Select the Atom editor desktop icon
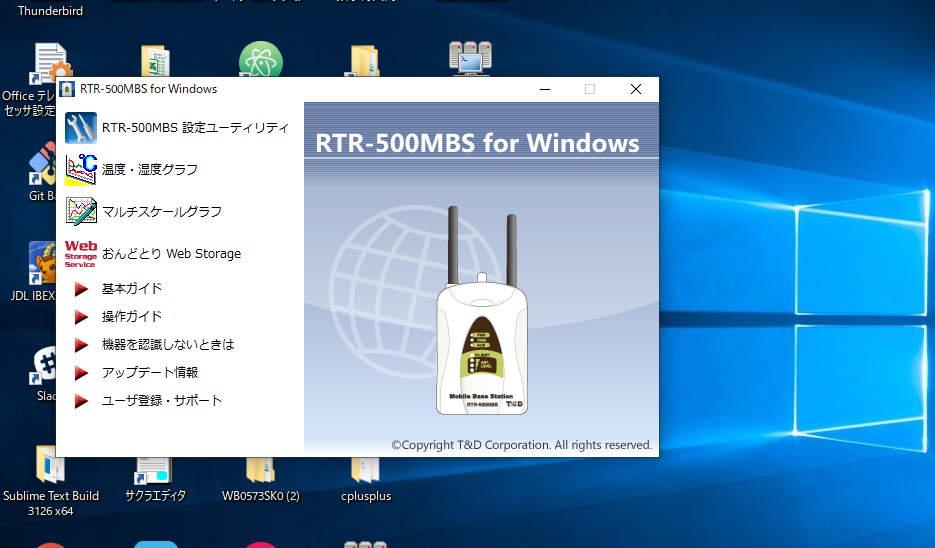The image size is (935, 548). (x=261, y=59)
